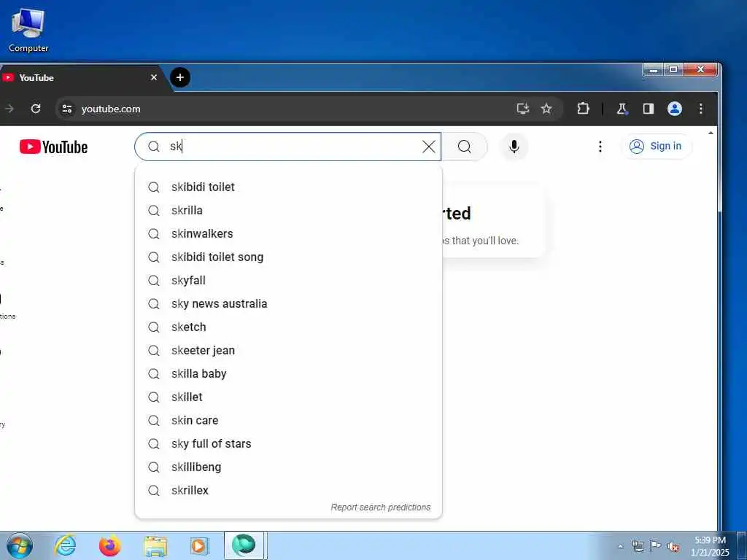Open the volume speaker tray icon
This screenshot has width=747, height=560.
coord(673,546)
